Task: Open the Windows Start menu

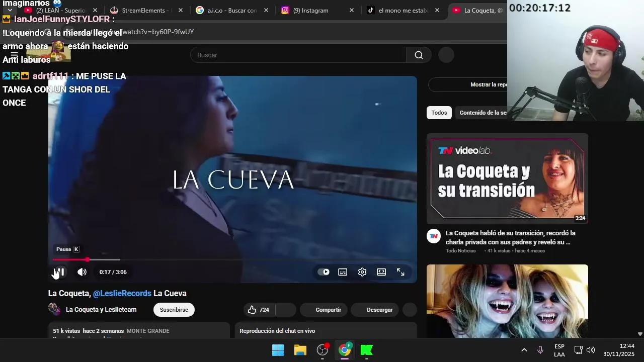Action: pyautogui.click(x=278, y=350)
